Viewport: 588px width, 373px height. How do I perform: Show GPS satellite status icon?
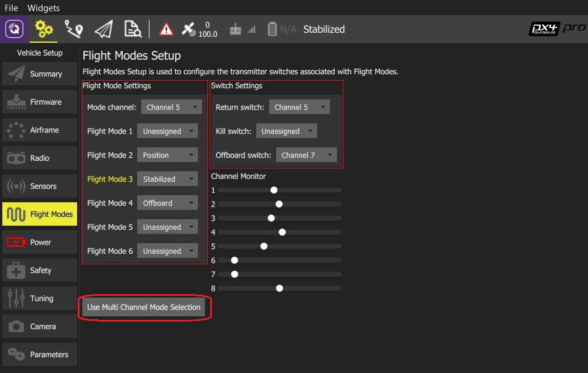[188, 29]
